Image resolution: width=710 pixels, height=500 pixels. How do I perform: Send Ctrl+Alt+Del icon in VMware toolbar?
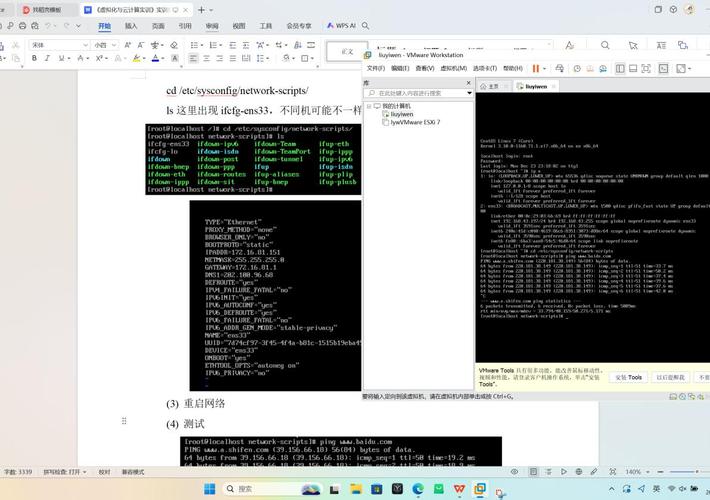[x=560, y=68]
